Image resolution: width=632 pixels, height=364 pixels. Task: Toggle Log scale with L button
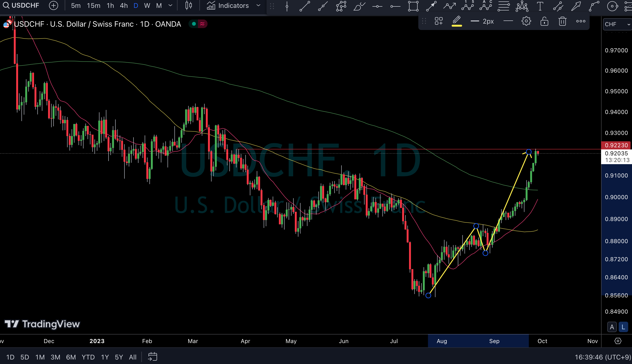tap(623, 327)
